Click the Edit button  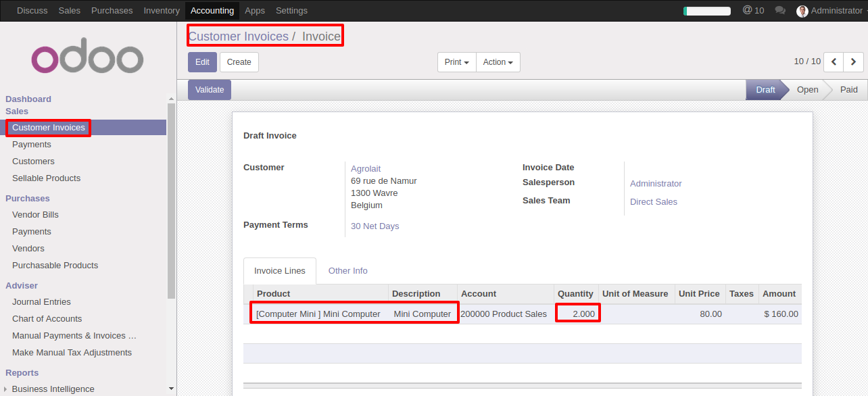pos(202,62)
